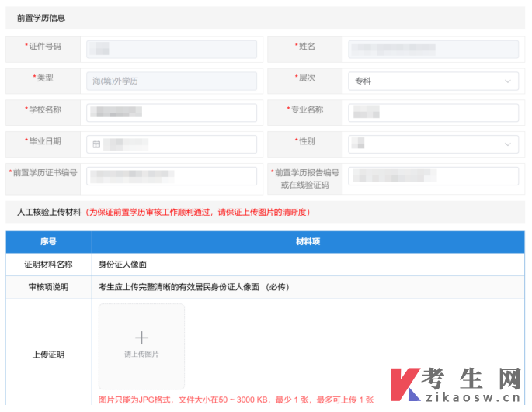Click the 前置学历报告编号或在线验证码 input field
The image size is (532, 412).
pos(433,176)
